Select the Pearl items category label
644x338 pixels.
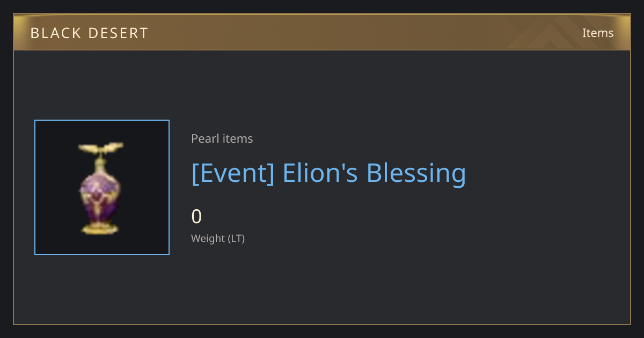click(x=222, y=139)
